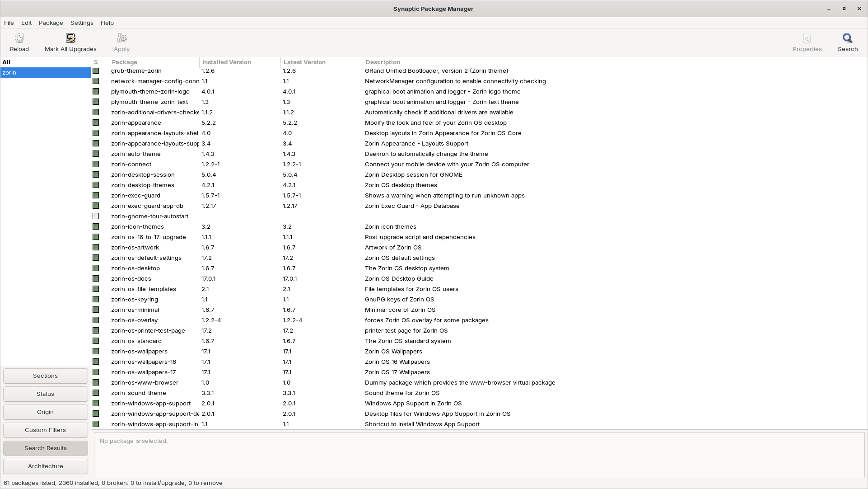The width and height of the screenshot is (868, 489).
Task: Mark the unchecked zorin-gnome-tour-autostart status box
Action: pos(96,216)
